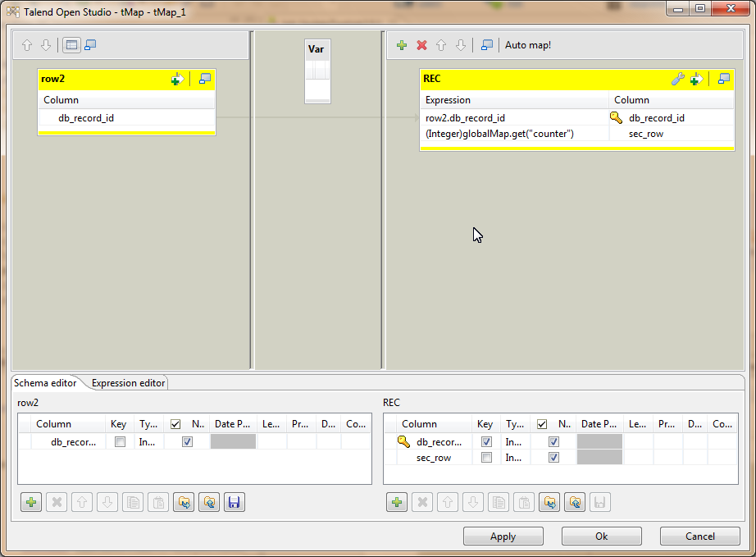Add a new output column with green plus
Image resolution: width=756 pixels, height=557 pixels.
coord(402,45)
